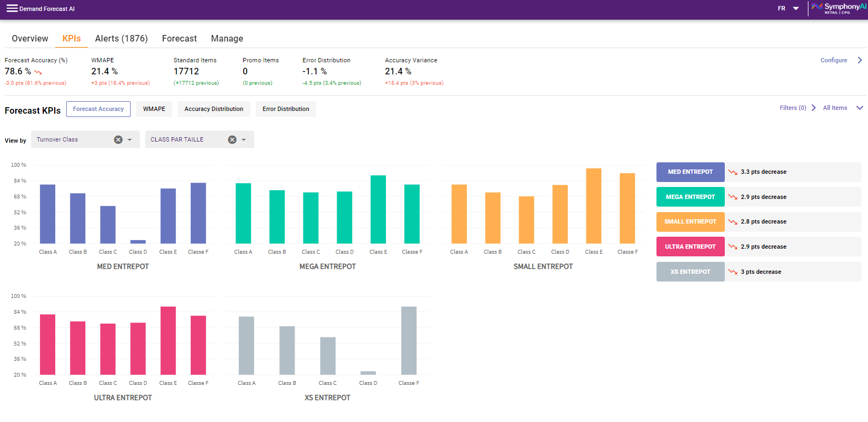Click the SMALL ENTREPOT Class C bar
The width and height of the screenshot is (868, 422).
[x=526, y=220]
